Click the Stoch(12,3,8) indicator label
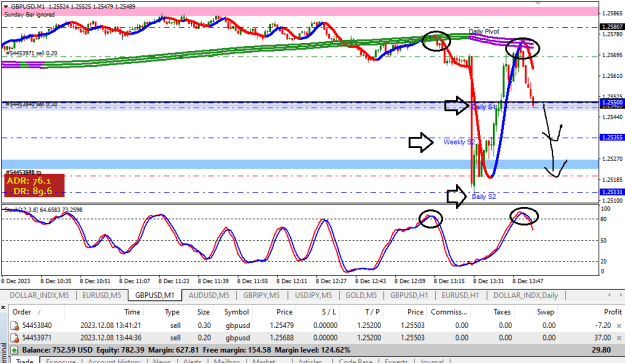This screenshot has height=363, width=625. coord(43,210)
